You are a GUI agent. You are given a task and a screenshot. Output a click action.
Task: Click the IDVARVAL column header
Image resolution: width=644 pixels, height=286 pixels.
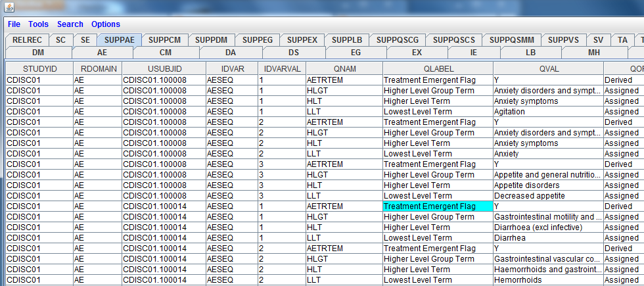coord(282,68)
